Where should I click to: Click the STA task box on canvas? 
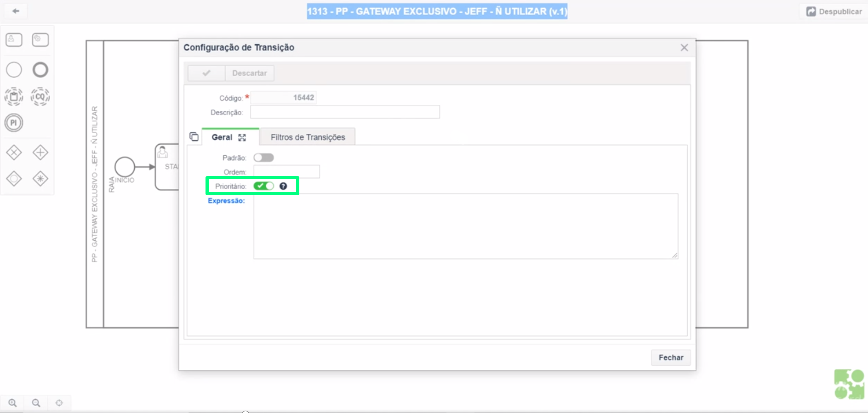pyautogui.click(x=167, y=167)
